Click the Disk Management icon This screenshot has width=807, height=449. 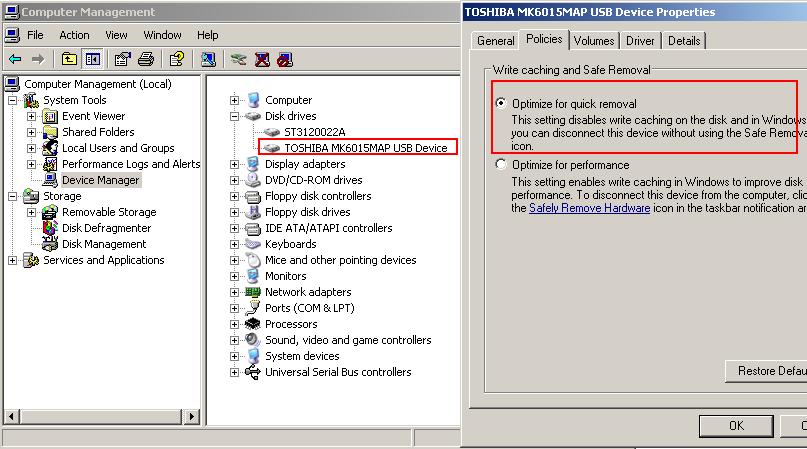click(x=50, y=244)
